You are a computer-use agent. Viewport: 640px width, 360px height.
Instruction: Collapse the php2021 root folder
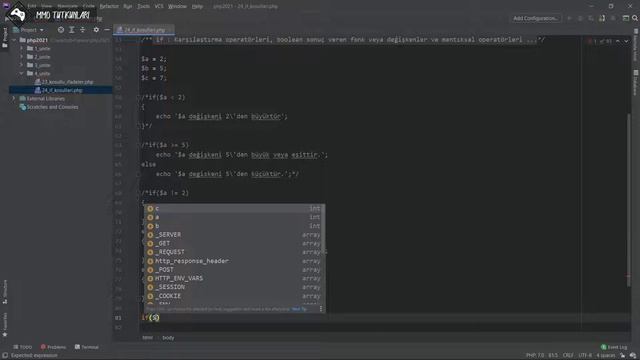(14, 40)
